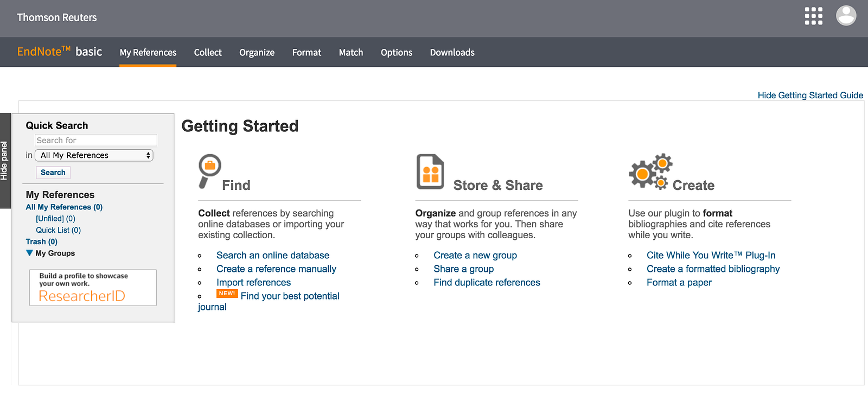Click the ResearcherID profile banner
The image size is (868, 401).
(93, 288)
